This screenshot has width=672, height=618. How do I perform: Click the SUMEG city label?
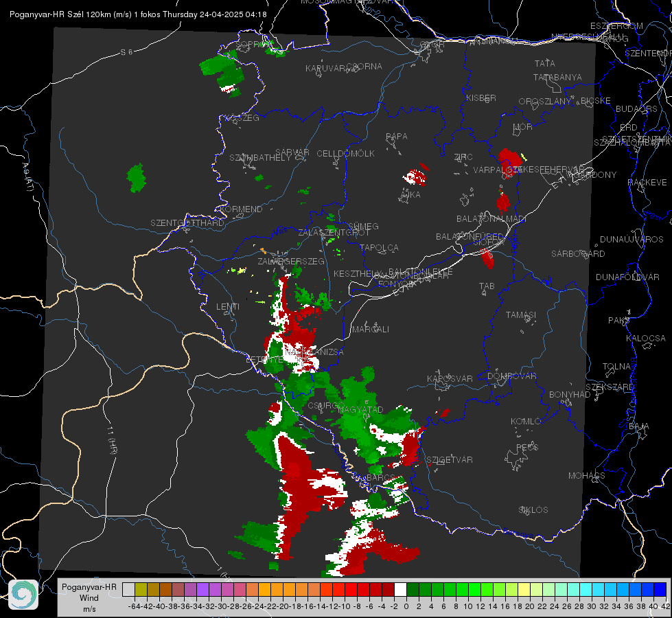coord(363,226)
